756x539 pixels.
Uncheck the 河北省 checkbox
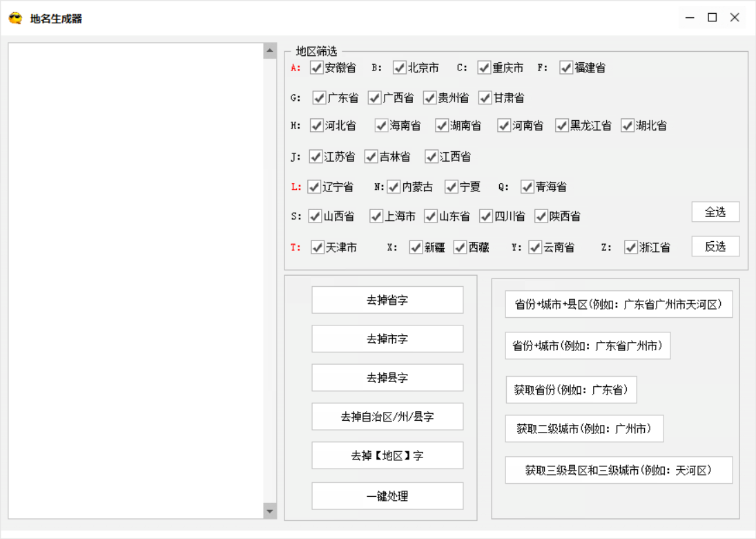316,126
